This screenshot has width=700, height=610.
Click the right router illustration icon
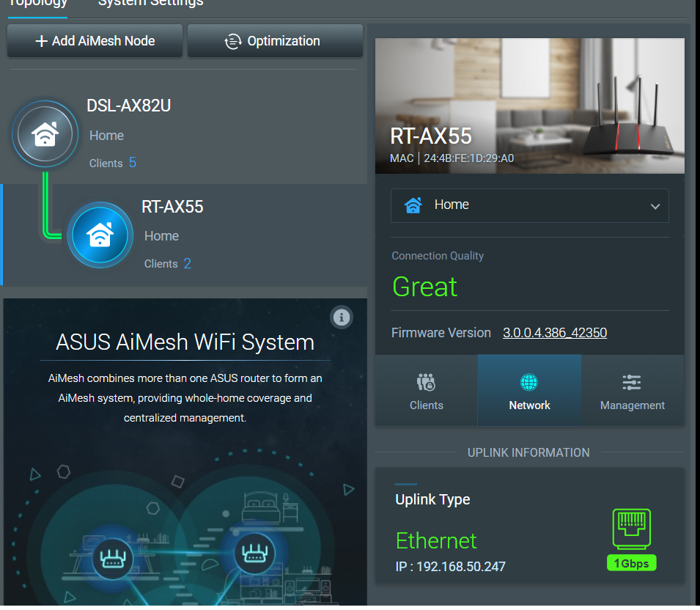pos(254,553)
